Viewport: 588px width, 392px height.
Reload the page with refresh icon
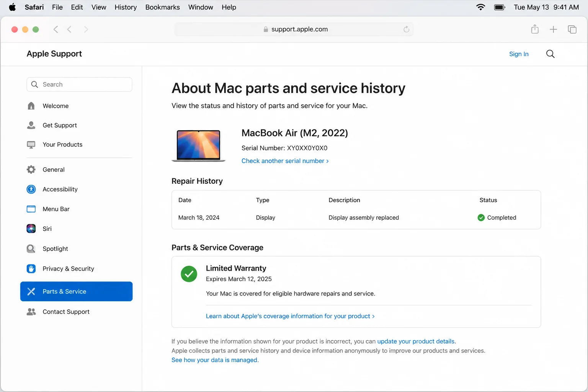pyautogui.click(x=406, y=29)
